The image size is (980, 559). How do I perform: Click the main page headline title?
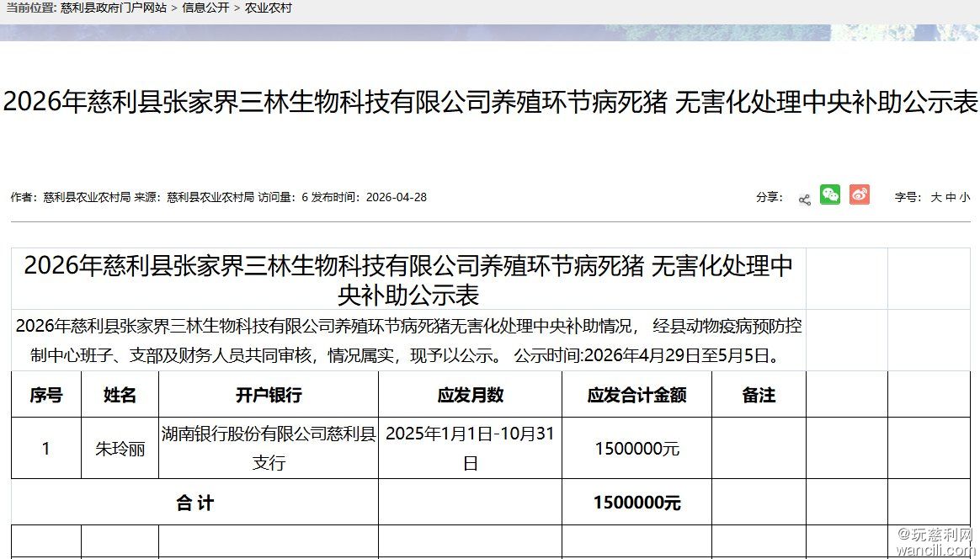tap(490, 103)
